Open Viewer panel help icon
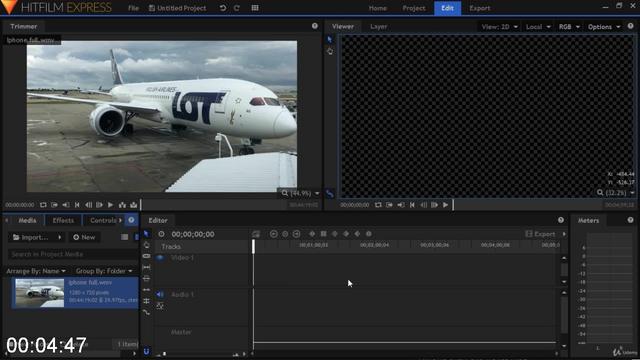The height and width of the screenshot is (360, 640). [x=631, y=26]
